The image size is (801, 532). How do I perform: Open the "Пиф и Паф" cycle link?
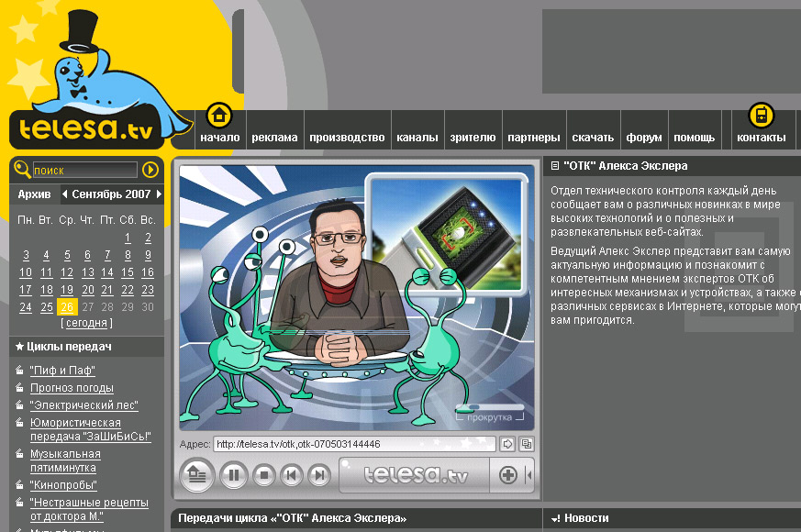click(x=62, y=371)
